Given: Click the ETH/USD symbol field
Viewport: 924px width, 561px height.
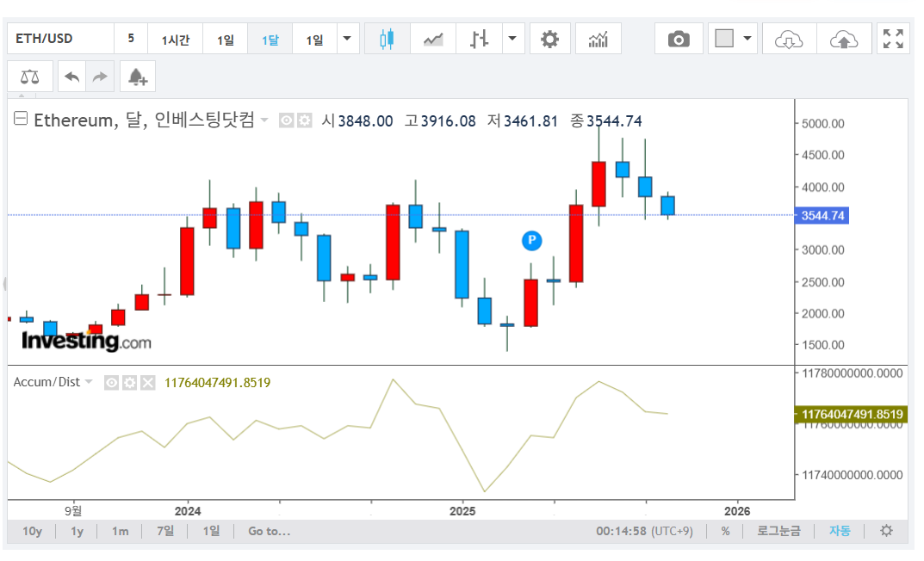Looking at the screenshot, I should (60, 39).
